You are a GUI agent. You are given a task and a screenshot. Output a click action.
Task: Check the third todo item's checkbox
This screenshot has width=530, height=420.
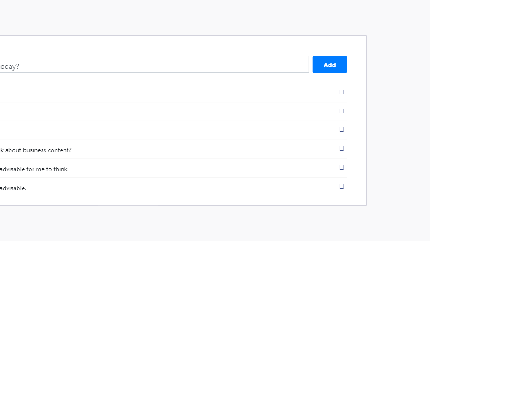coord(341,130)
